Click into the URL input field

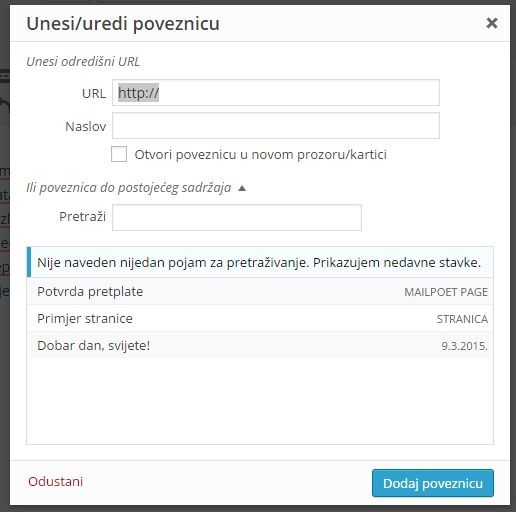(276, 93)
